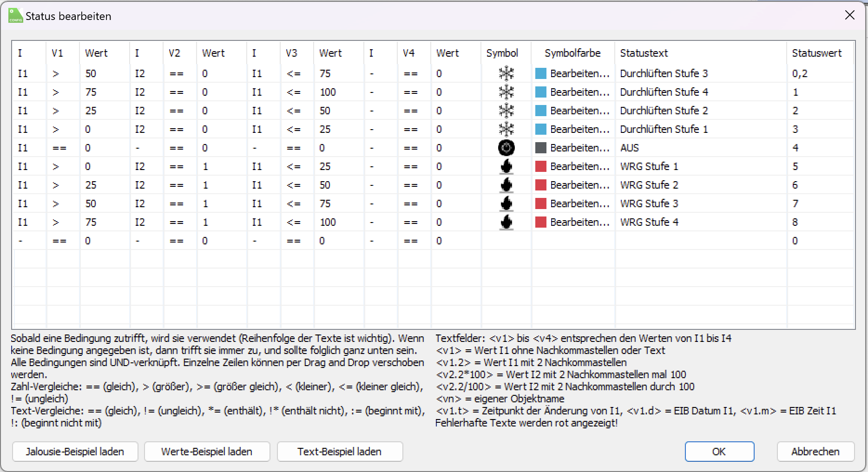Edit blue symbol color for Durchlüften Stufe 3
The height and width of the screenshot is (472, 868).
pos(572,73)
